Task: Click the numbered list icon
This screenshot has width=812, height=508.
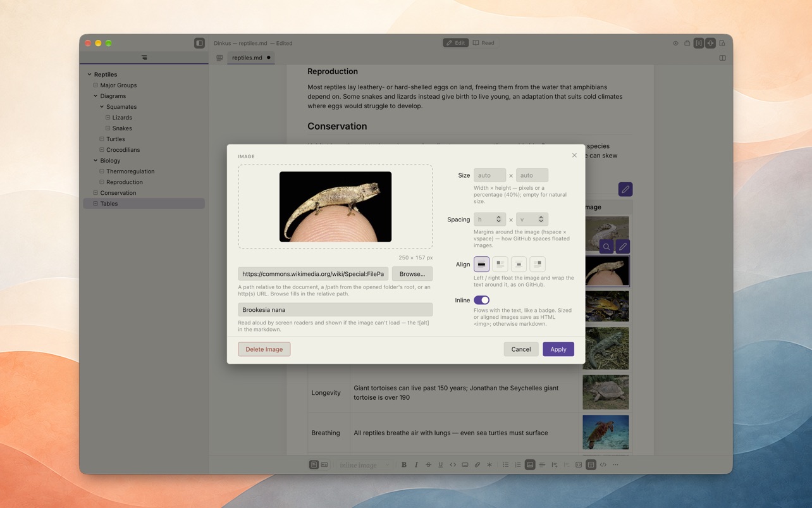Action: point(518,465)
